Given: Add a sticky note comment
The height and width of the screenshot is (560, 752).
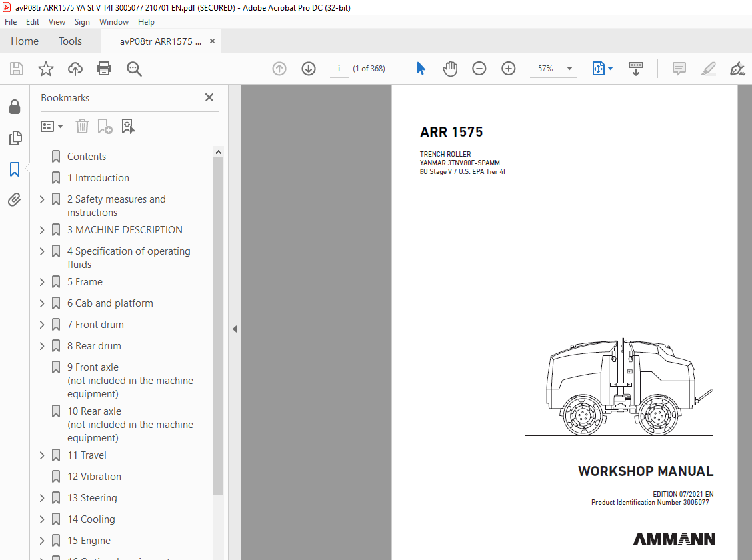Looking at the screenshot, I should pyautogui.click(x=679, y=69).
